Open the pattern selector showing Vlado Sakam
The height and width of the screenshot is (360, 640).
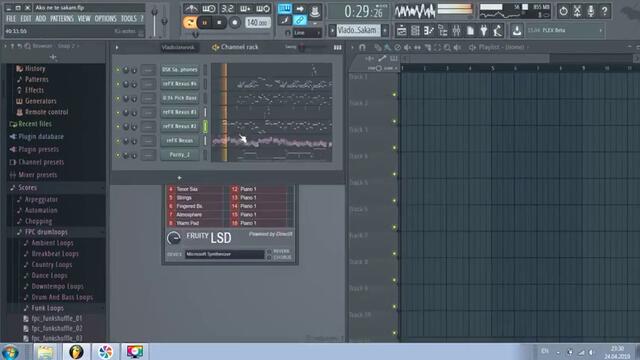point(358,30)
